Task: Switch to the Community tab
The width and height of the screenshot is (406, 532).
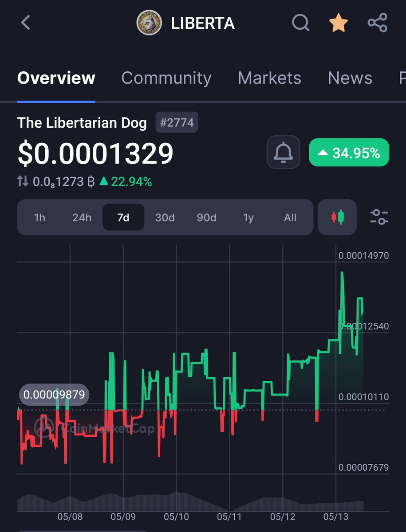Action: pos(166,78)
